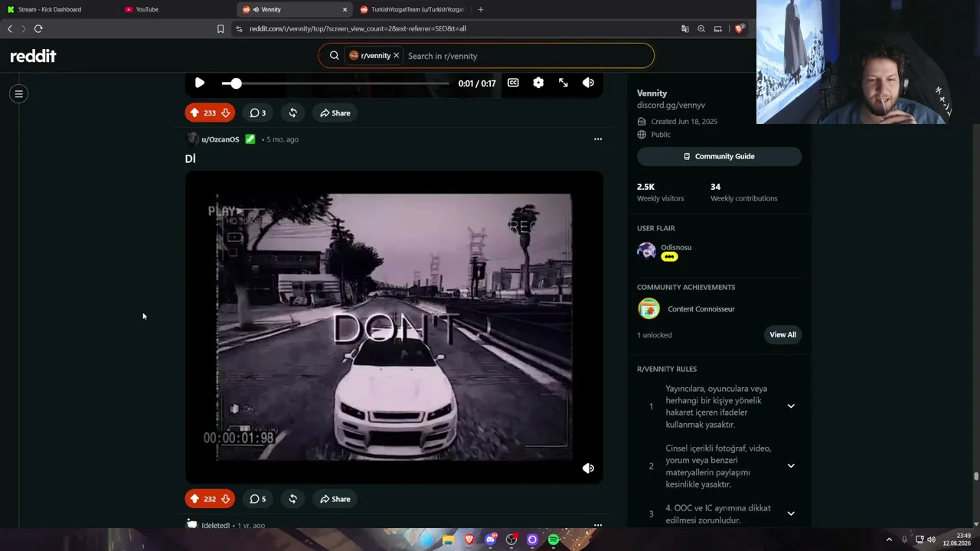Viewport: 980px width, 551px height.
Task: Downvote the post with 233 points
Action: (225, 112)
